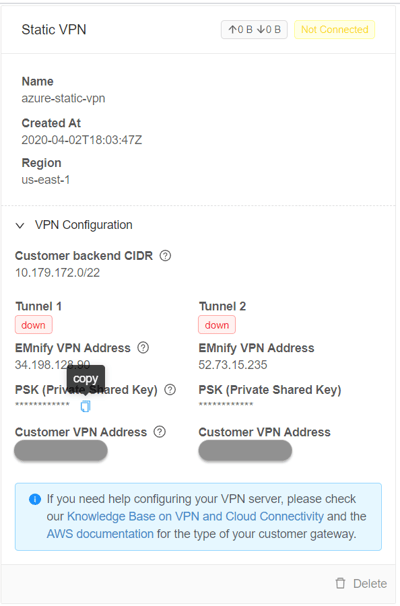Click help icon beside Tunnel 1 Customer VPN Address
This screenshot has width=400, height=606.
[160, 432]
